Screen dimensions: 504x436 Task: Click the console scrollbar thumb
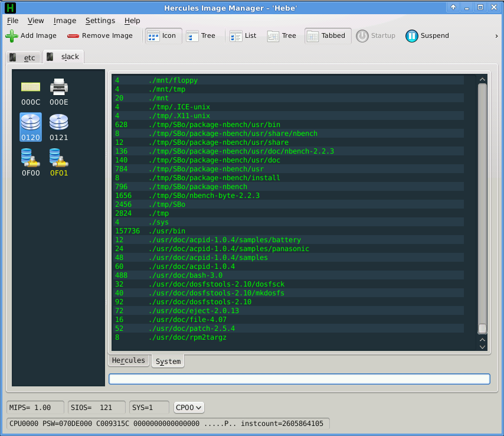[482, 328]
